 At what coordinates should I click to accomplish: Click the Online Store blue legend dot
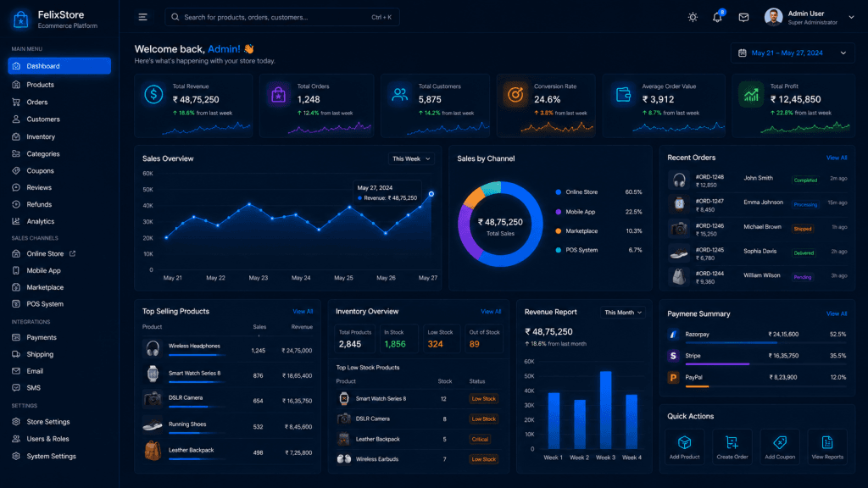pyautogui.click(x=558, y=192)
